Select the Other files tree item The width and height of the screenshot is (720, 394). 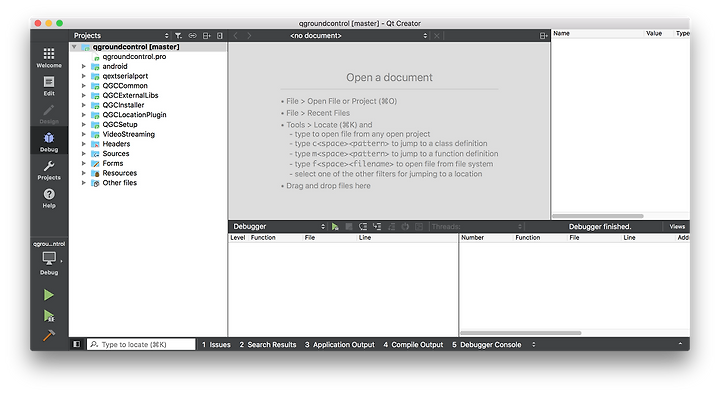(119, 182)
